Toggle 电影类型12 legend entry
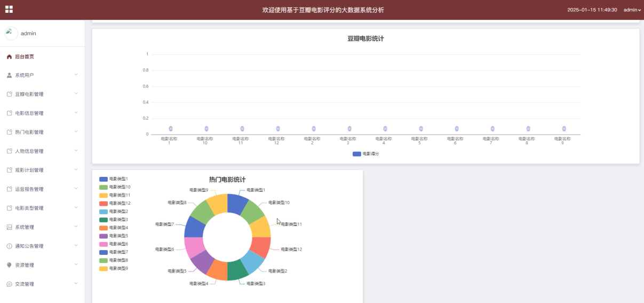This screenshot has height=303, width=644. [x=115, y=203]
